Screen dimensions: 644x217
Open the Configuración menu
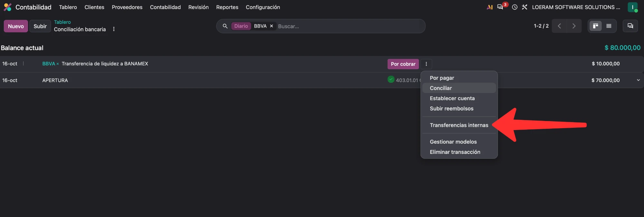[263, 7]
